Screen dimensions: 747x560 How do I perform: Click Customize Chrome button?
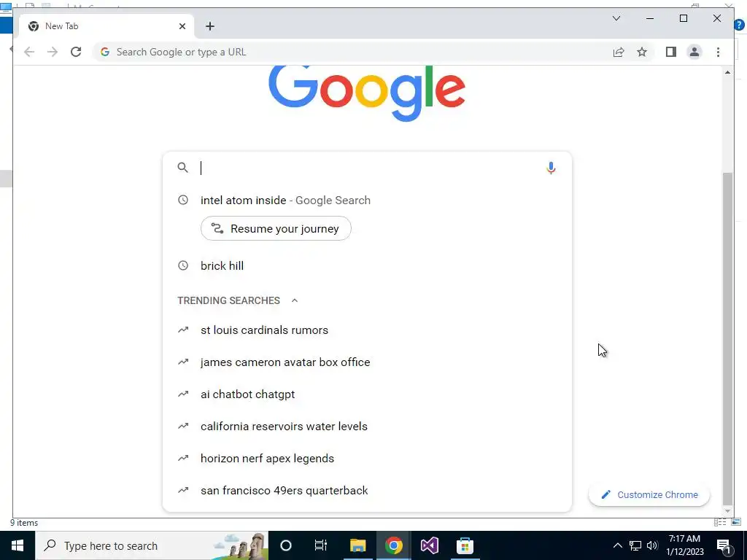point(649,495)
